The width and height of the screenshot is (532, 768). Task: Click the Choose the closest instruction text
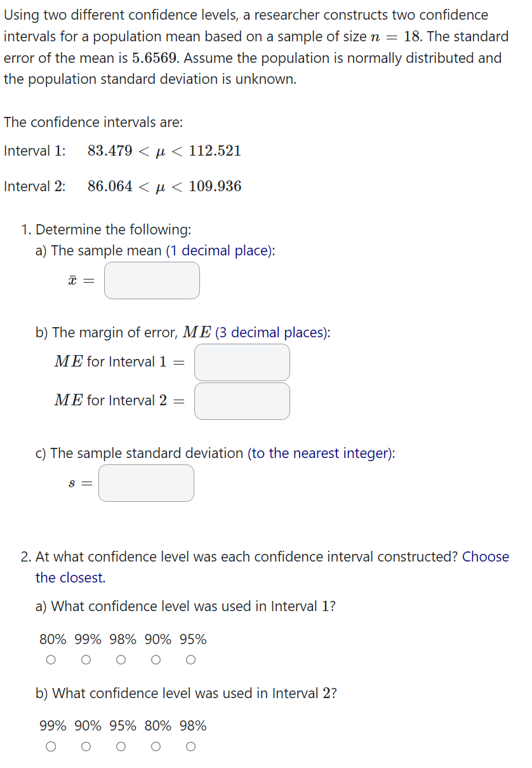[x=70, y=577]
